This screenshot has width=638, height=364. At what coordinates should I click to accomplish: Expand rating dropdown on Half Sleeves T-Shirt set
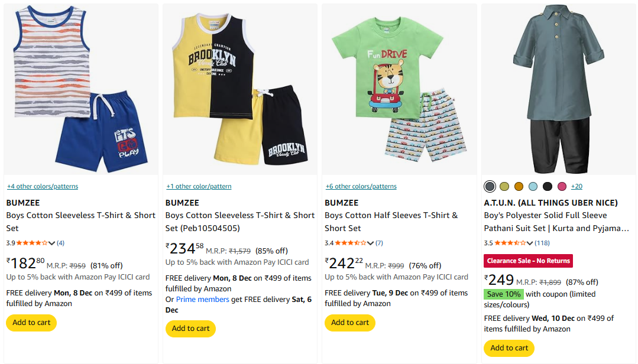coord(371,243)
